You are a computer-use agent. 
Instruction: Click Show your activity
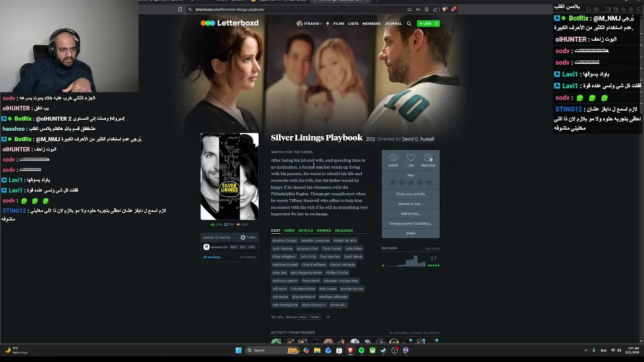coord(411,194)
